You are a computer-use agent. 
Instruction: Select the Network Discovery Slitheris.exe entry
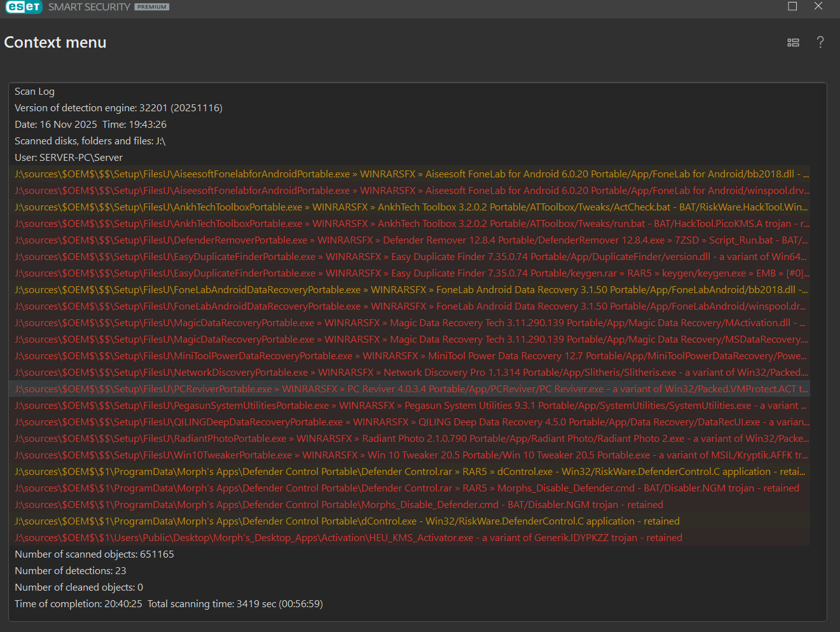pos(411,373)
